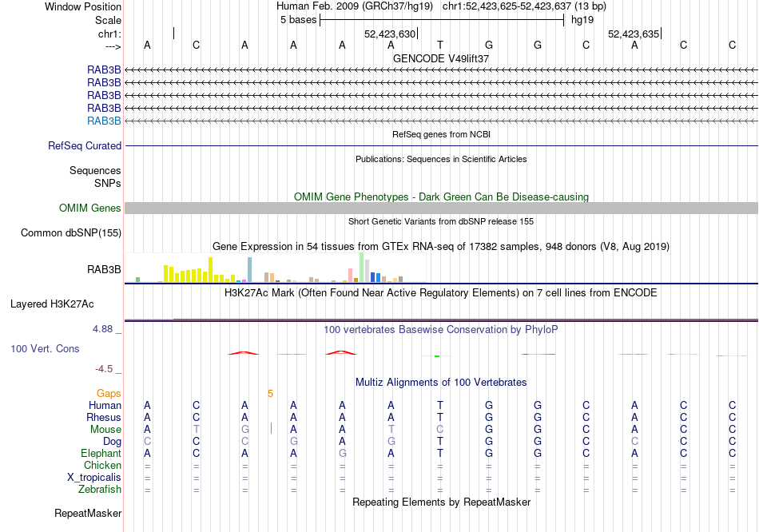Select the Zebrafish alignment row label

pyautogui.click(x=100, y=490)
